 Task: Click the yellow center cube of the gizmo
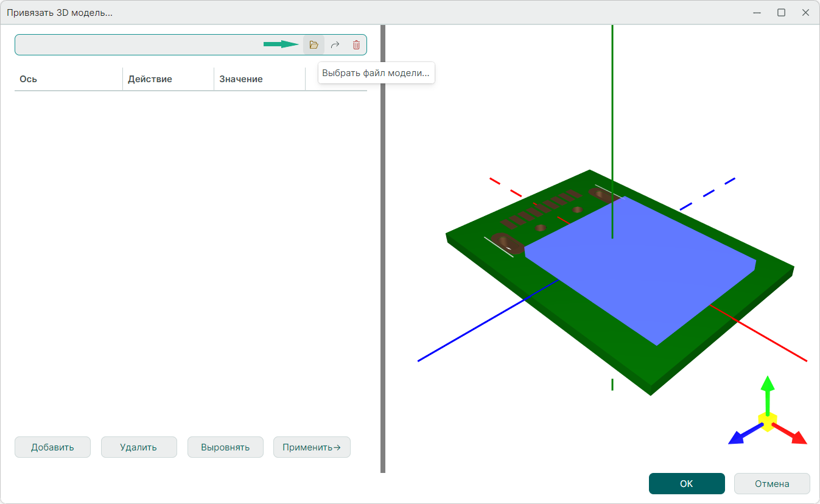pyautogui.click(x=767, y=421)
